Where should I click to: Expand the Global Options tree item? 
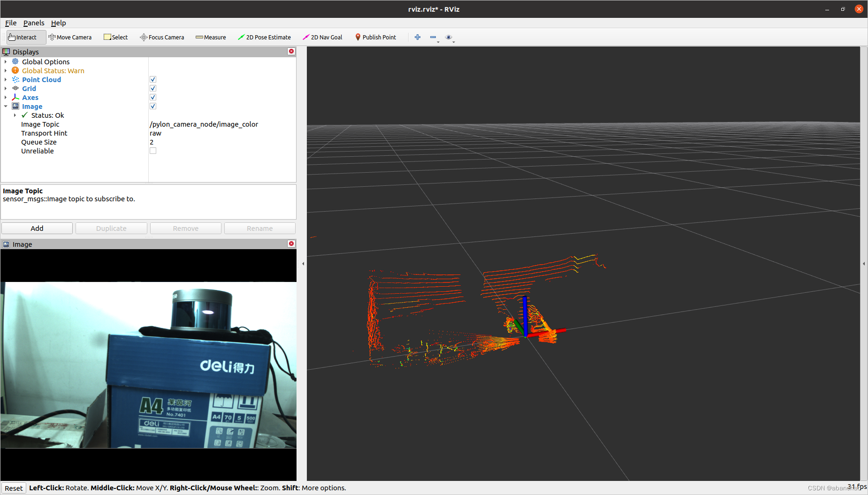coord(6,61)
